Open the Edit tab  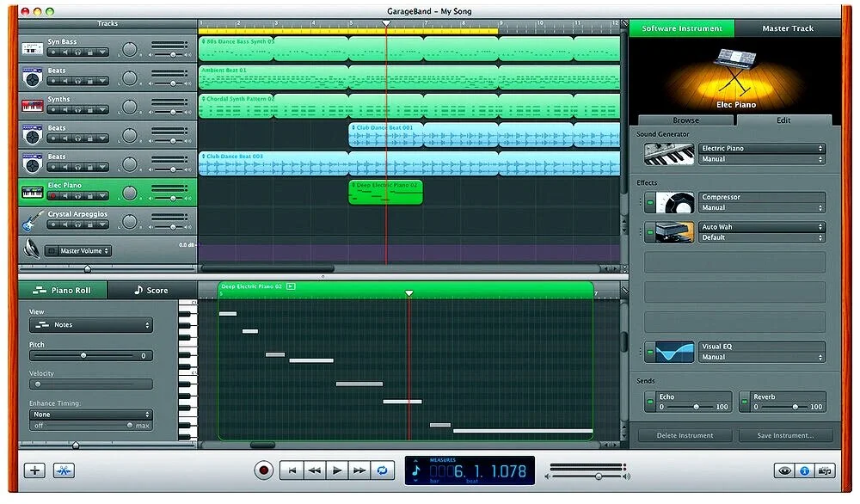pyautogui.click(x=783, y=120)
